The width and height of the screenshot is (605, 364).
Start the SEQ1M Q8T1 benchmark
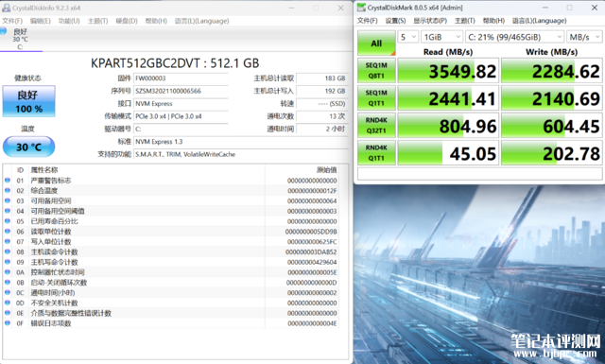click(376, 71)
